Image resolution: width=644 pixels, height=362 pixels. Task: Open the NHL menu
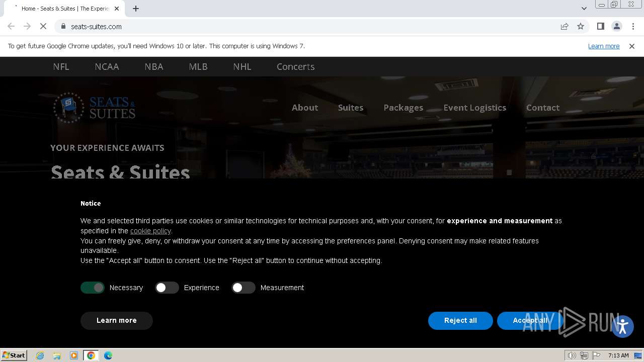242,66
